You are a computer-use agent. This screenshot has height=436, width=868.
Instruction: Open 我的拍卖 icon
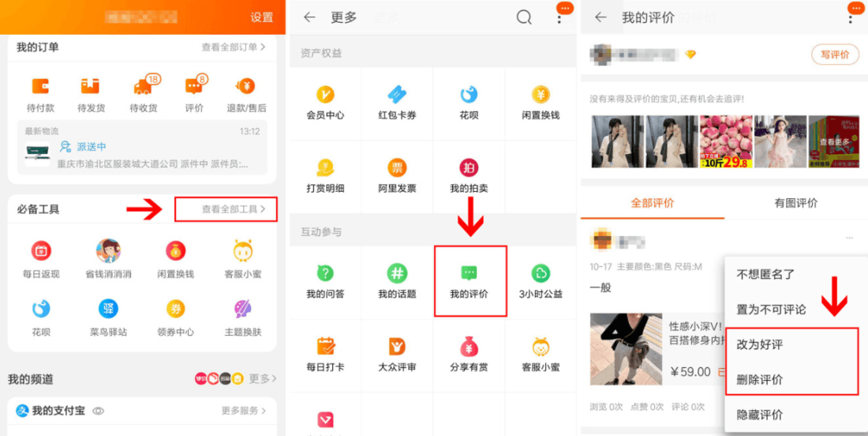[x=469, y=167]
